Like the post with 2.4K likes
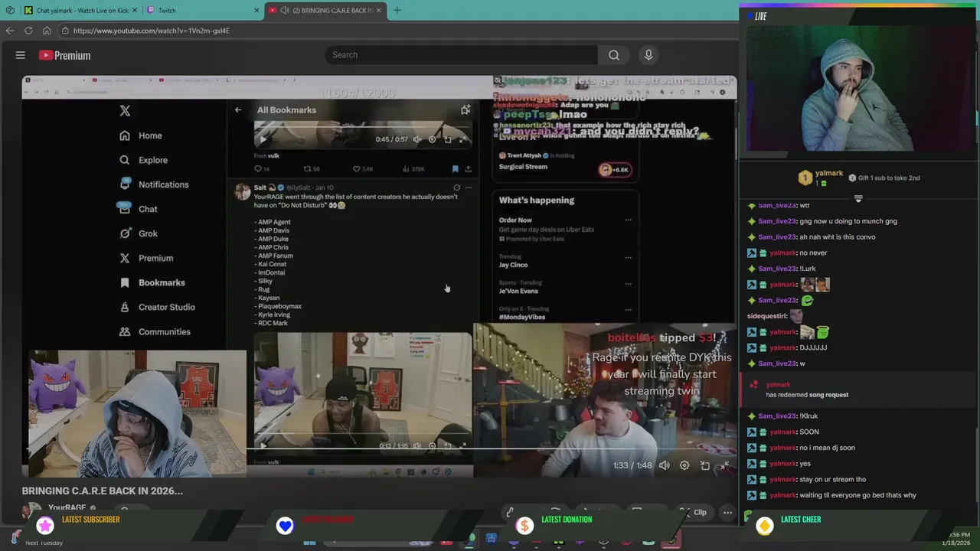This screenshot has height=551, width=980. point(362,169)
